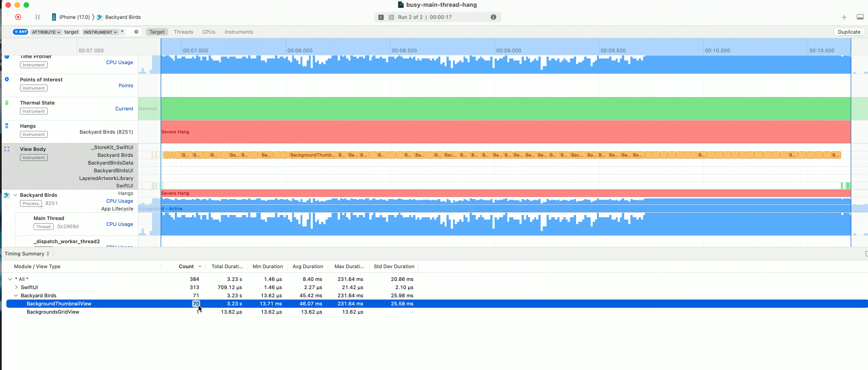Select the Backyard Birds process icon
The height and width of the screenshot is (370, 868).
click(7, 195)
